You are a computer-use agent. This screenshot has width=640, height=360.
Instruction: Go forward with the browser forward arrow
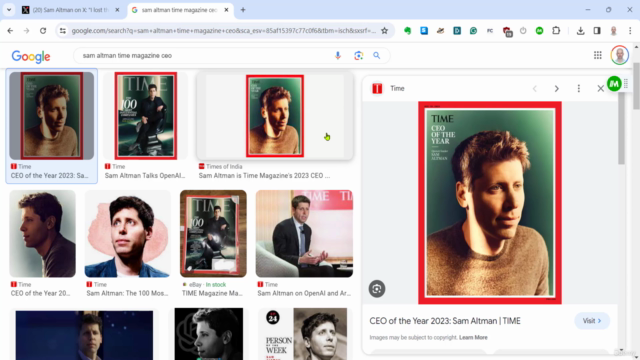pos(27,31)
